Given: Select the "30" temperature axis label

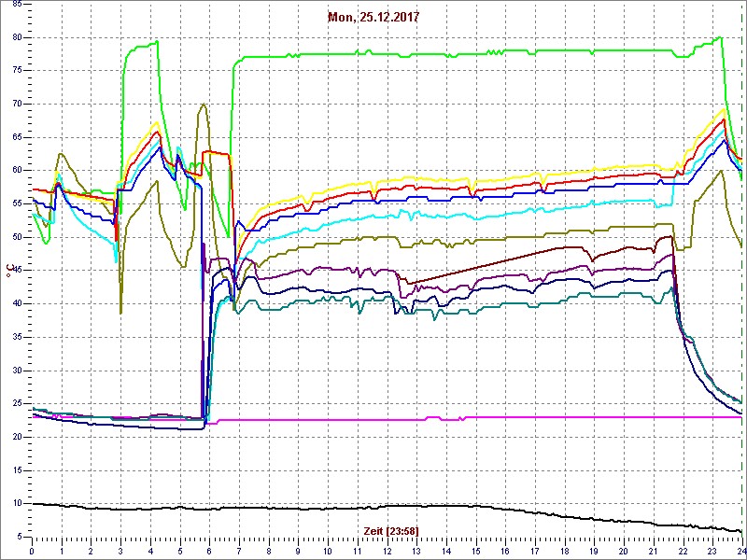Looking at the screenshot, I should pos(16,371).
